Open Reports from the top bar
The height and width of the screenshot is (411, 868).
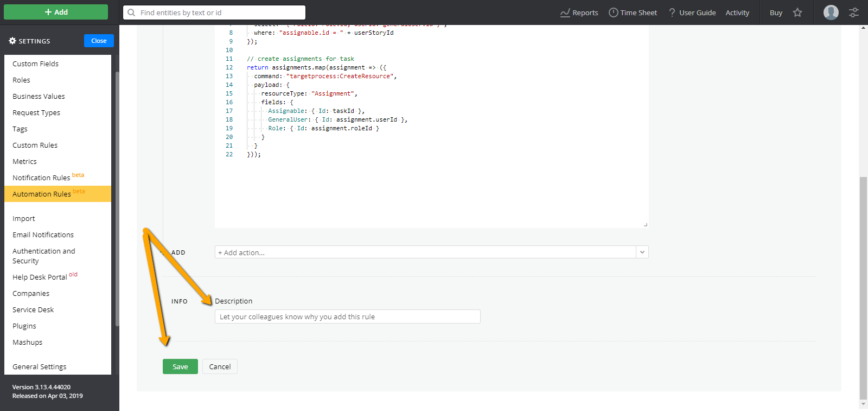[579, 12]
